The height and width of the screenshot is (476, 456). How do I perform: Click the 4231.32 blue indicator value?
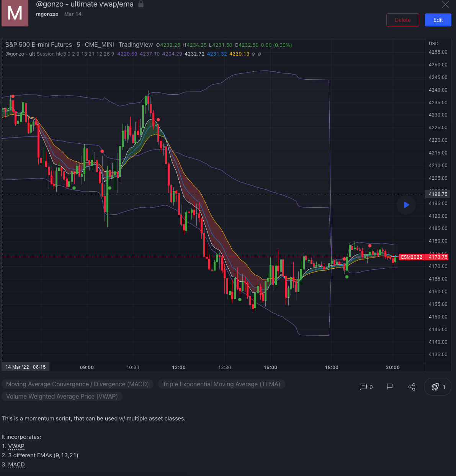point(217,54)
